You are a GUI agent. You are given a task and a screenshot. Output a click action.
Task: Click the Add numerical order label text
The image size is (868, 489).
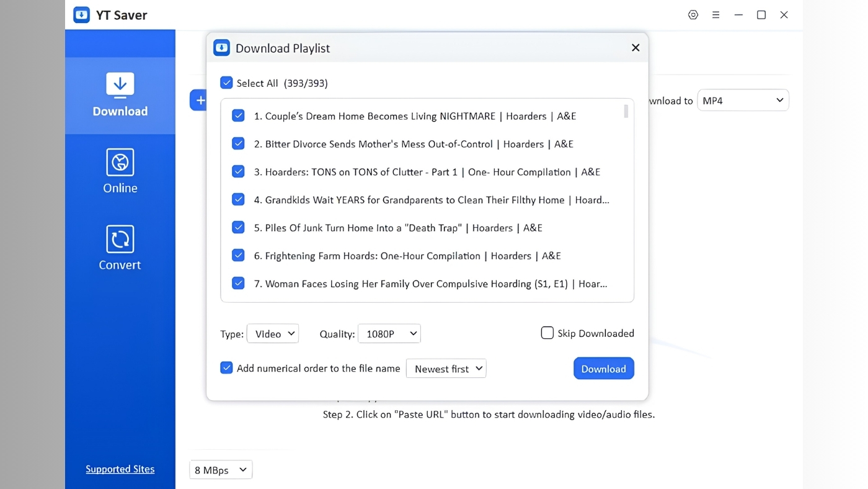coord(319,368)
